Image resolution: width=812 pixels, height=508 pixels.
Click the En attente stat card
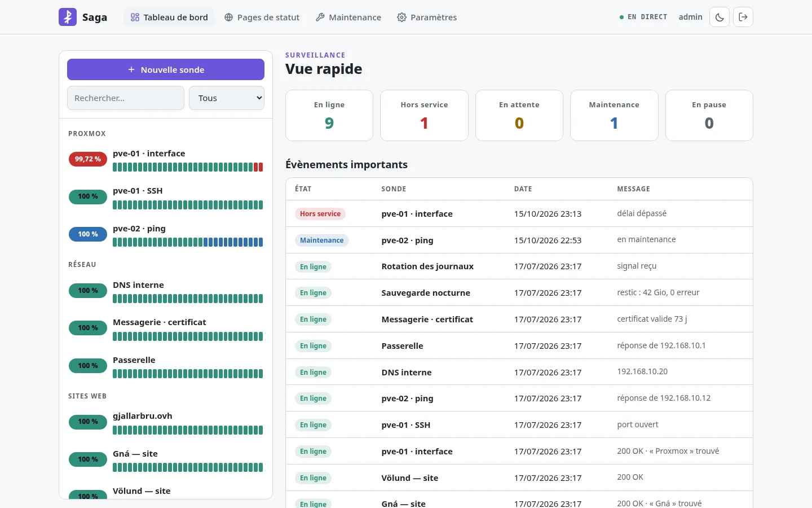click(x=519, y=115)
